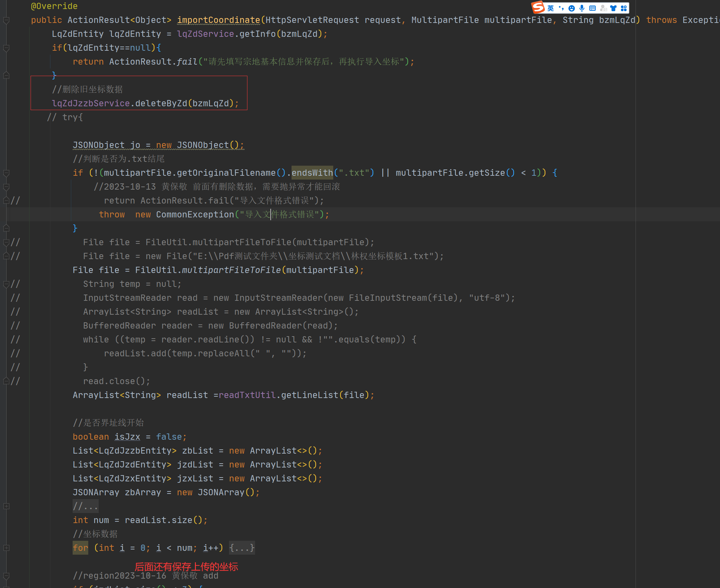The width and height of the screenshot is (720, 588).
Task: Expand the collapsed //... comment in gutter
Action: (6, 506)
